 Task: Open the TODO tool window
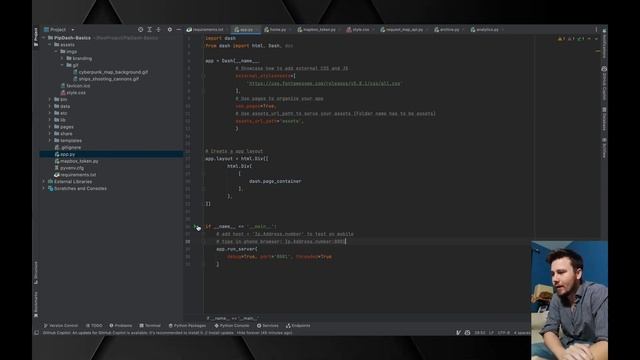94,325
